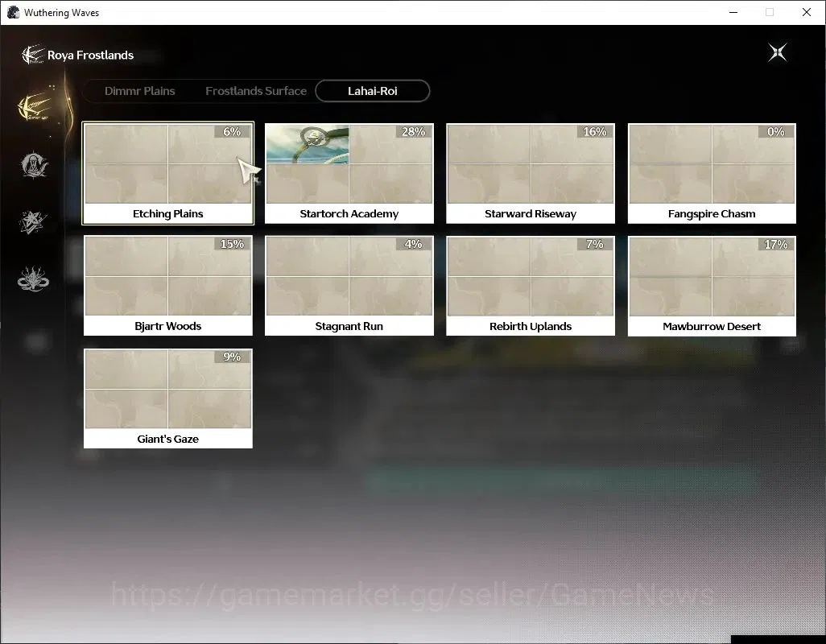Switch to the Frostlands Surface tab
The image size is (826, 644).
pyautogui.click(x=256, y=91)
